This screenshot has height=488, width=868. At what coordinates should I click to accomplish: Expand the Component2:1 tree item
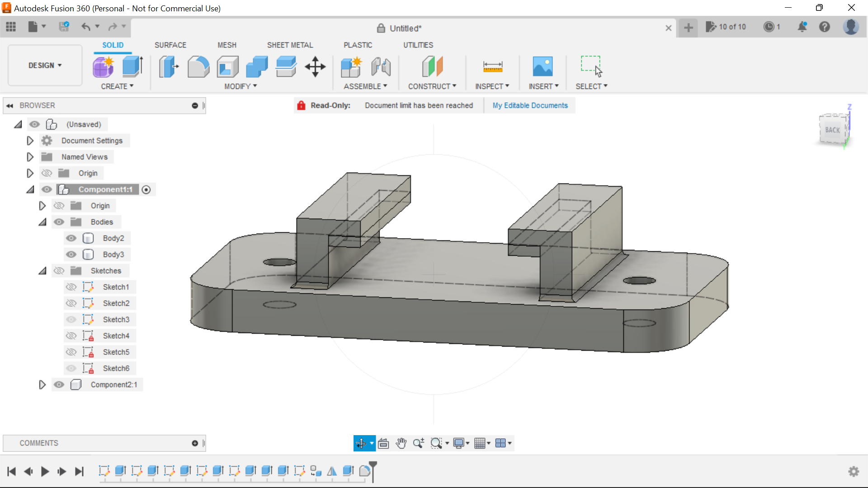click(42, 385)
